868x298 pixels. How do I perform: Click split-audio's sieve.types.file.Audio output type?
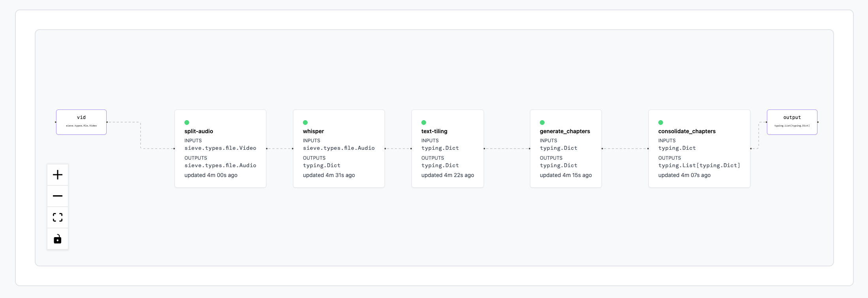[x=220, y=166]
